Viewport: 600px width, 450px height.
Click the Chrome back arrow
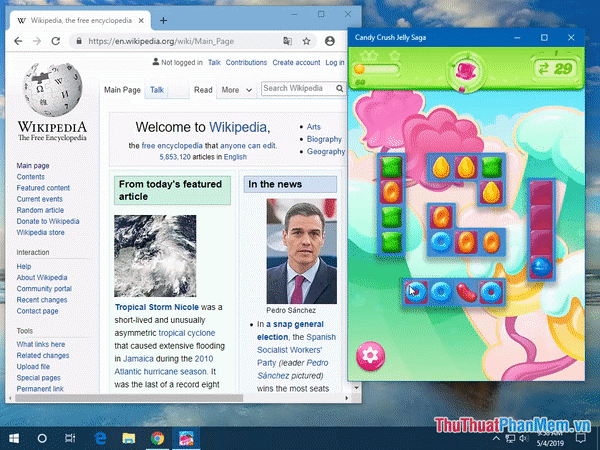click(x=18, y=41)
